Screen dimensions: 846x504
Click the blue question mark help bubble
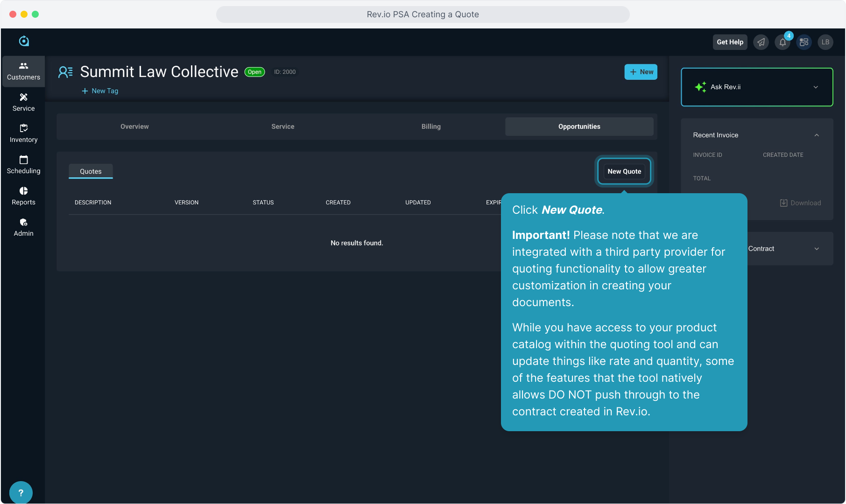21,492
